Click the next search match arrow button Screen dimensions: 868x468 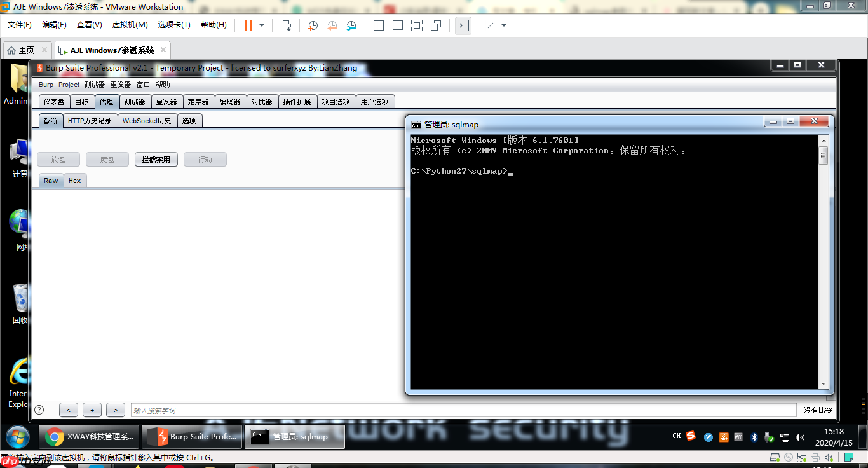click(115, 410)
